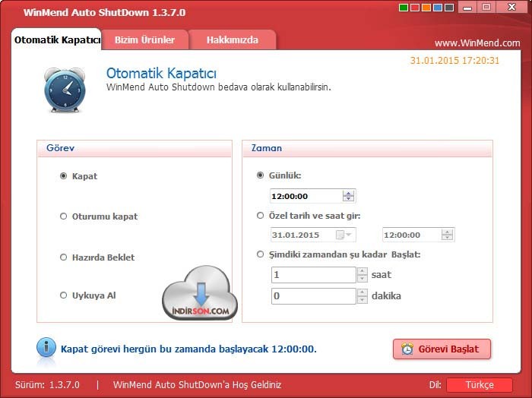Increase the daily time with up arrow
The image size is (532, 398).
coord(348,193)
